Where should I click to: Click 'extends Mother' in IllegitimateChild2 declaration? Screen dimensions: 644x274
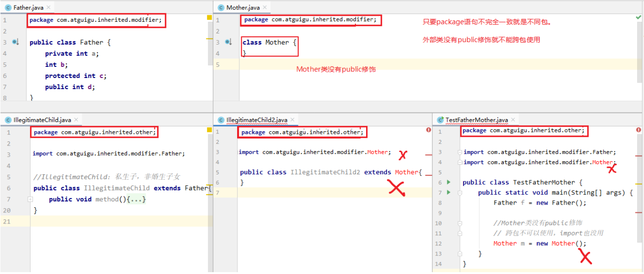click(391, 172)
